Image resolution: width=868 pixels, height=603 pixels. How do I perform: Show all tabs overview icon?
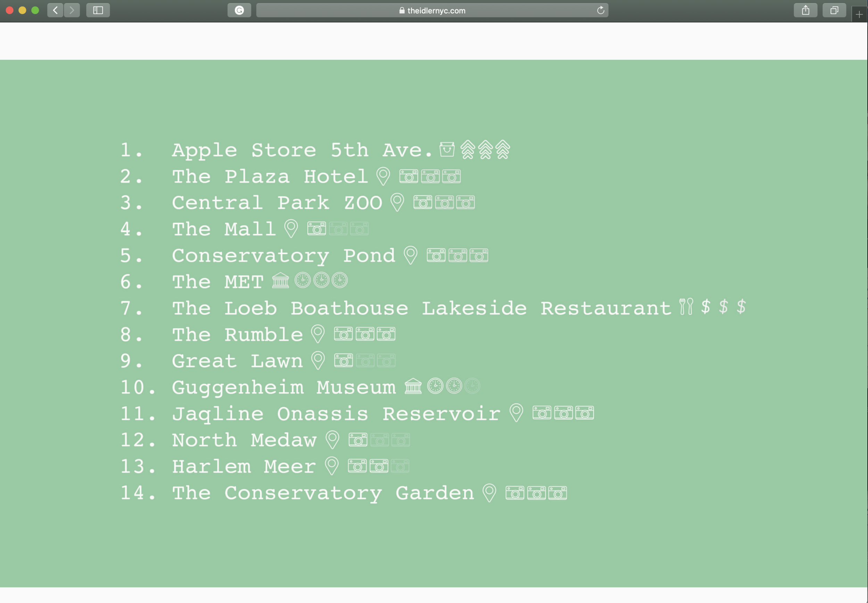click(834, 10)
